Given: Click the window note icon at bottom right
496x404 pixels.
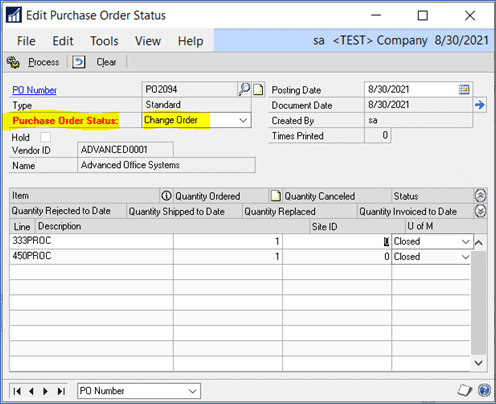Looking at the screenshot, I should click(464, 390).
